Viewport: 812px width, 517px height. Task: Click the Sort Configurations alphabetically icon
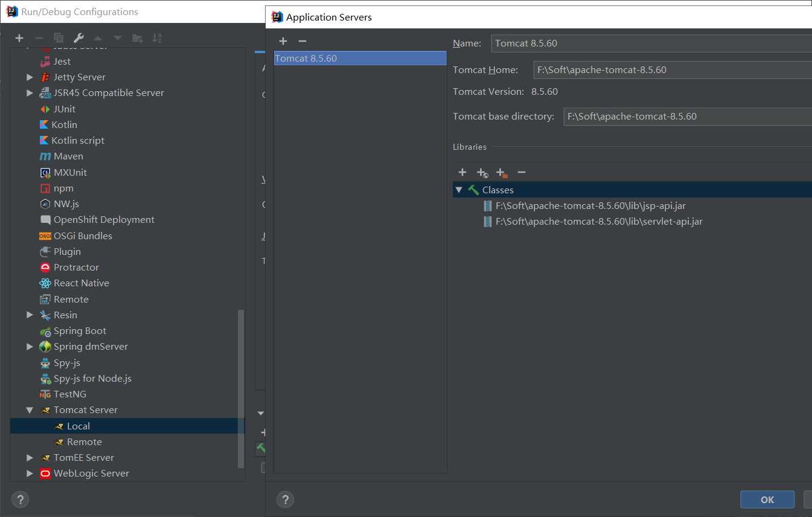click(x=157, y=38)
